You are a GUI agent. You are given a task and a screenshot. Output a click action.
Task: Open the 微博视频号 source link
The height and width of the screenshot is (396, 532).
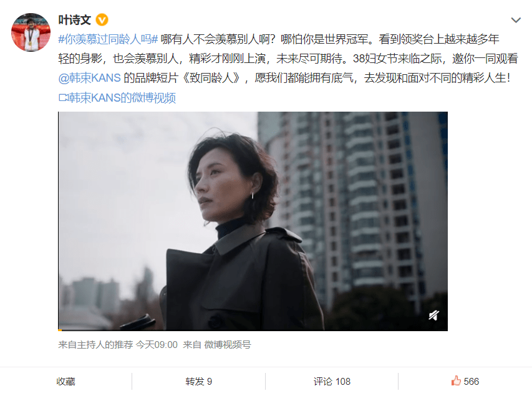228,345
